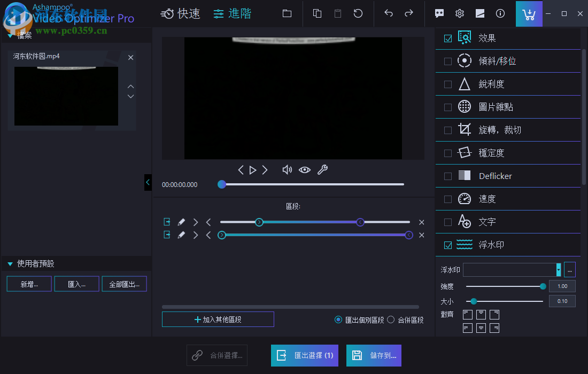The height and width of the screenshot is (374, 588).
Task: Switch to the 進階 advanced tab
Action: (233, 13)
